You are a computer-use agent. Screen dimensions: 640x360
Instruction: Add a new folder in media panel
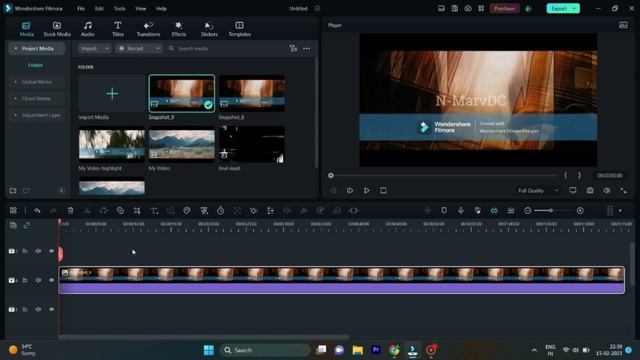(x=13, y=191)
